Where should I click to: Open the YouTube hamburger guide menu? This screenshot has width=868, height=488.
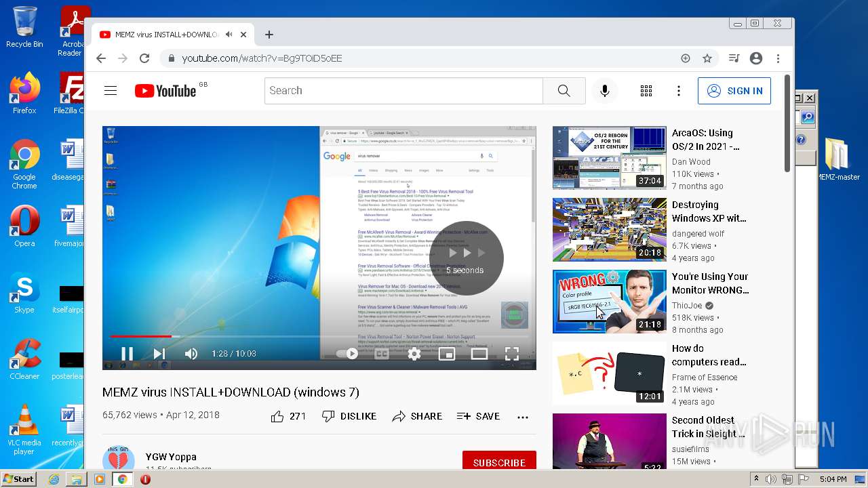tap(111, 91)
